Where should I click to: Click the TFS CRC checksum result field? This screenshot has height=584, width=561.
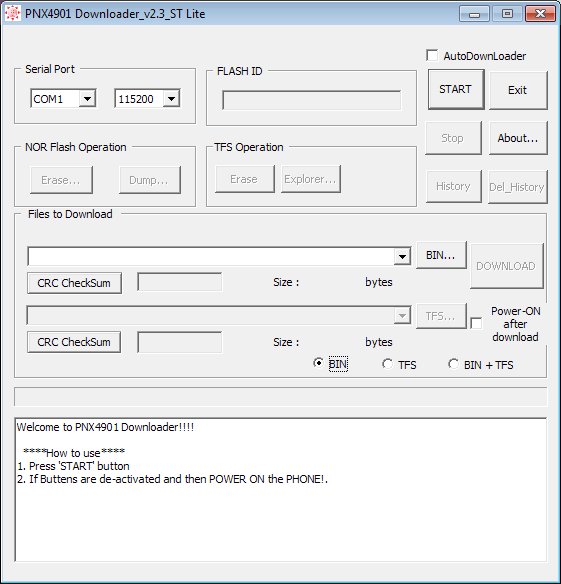180,342
